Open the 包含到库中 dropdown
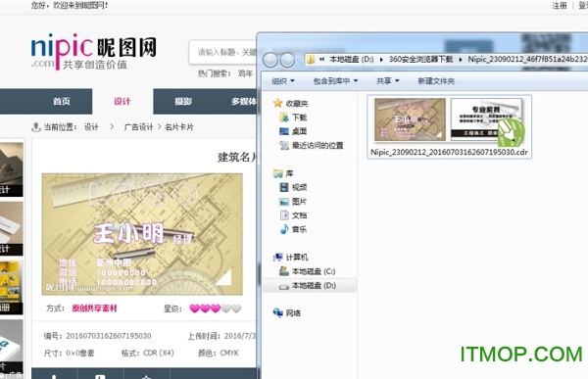Image resolution: width=588 pixels, height=379 pixels. [335, 80]
